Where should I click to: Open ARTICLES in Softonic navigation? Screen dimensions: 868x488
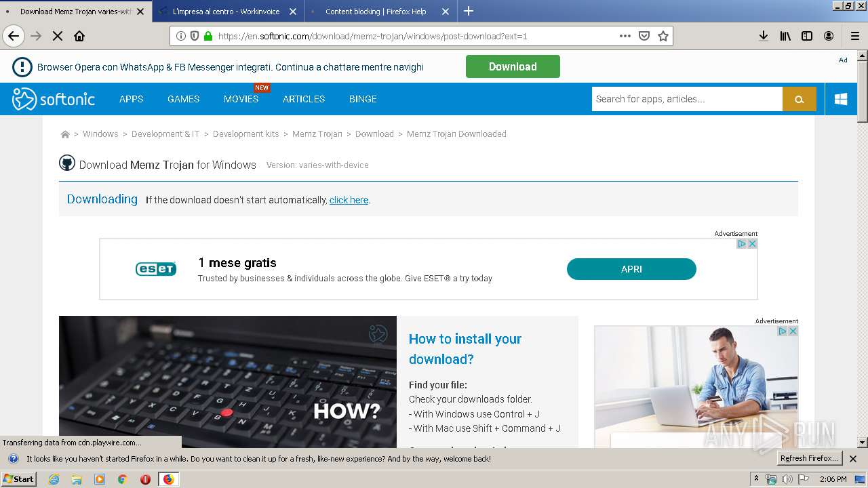point(304,99)
